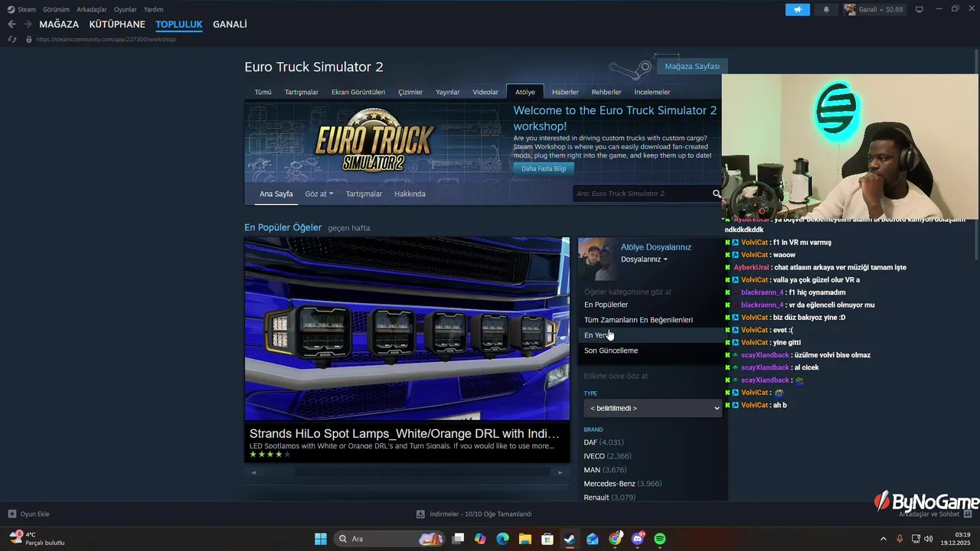
Task: Open Discord from taskbar
Action: click(638, 539)
